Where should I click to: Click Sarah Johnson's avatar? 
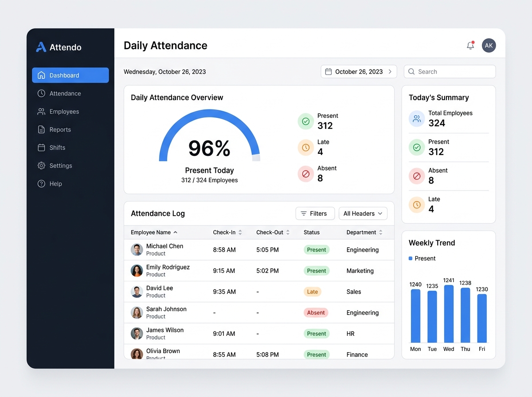pyautogui.click(x=137, y=312)
